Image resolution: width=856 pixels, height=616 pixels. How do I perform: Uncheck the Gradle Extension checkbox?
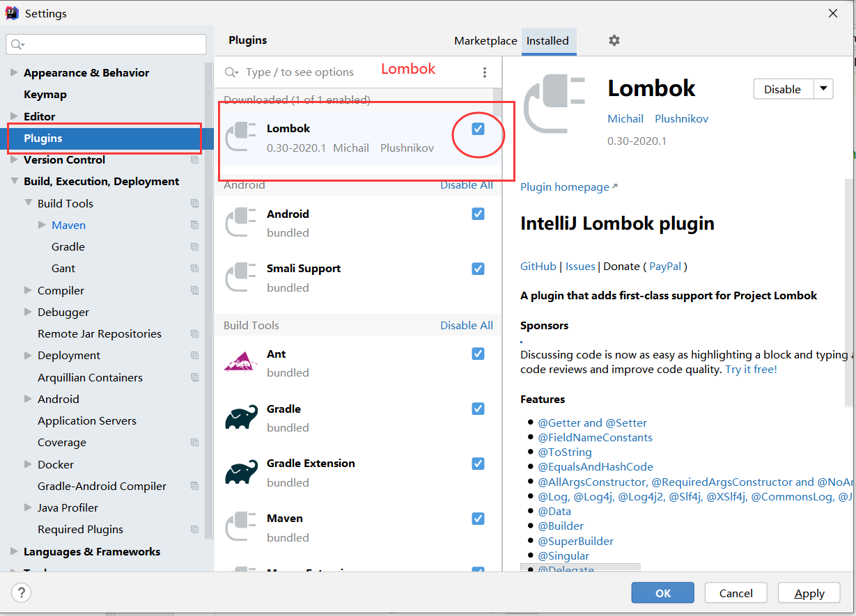[478, 464]
